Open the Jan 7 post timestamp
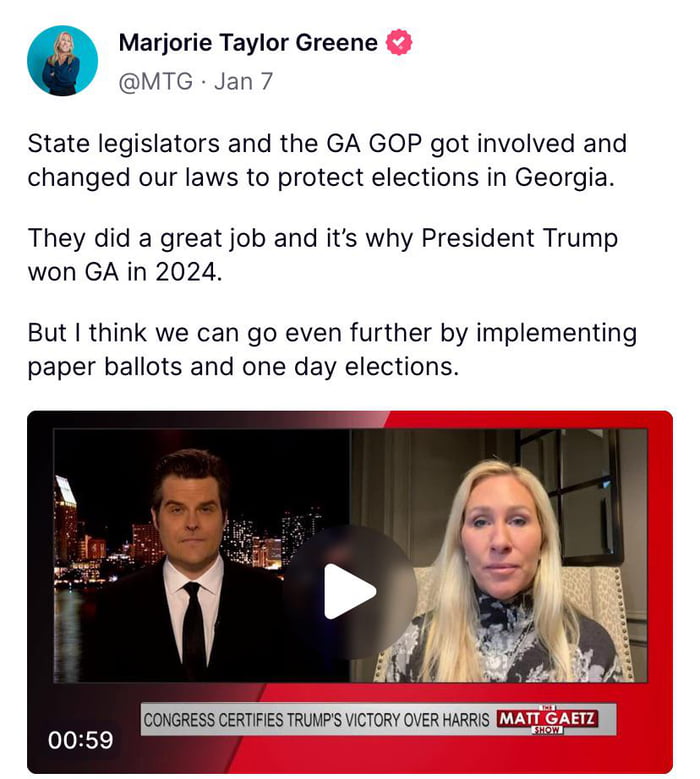The image size is (700, 779). coord(243,81)
